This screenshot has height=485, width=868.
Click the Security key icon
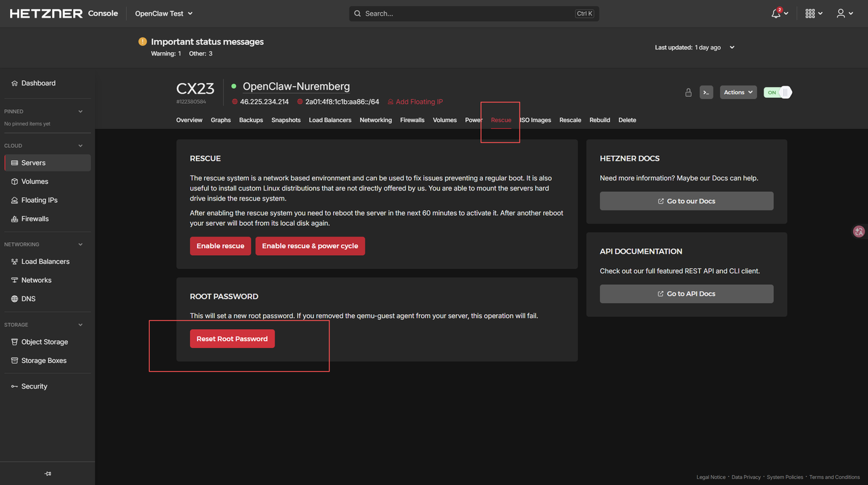[15, 387]
